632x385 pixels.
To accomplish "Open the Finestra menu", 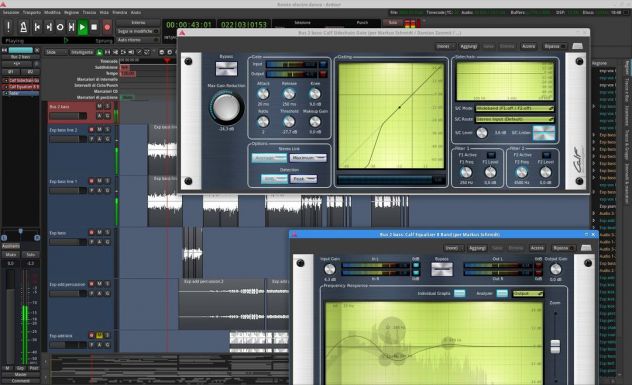I will point(119,12).
